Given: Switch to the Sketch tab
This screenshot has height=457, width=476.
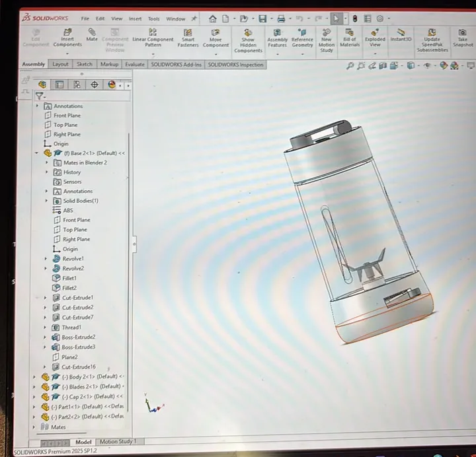Looking at the screenshot, I should click(85, 64).
